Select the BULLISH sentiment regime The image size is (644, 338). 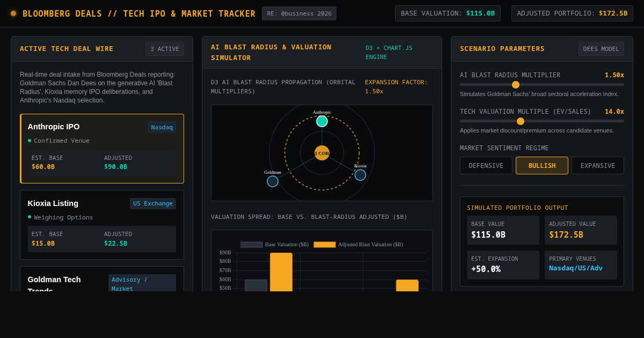[542, 165]
